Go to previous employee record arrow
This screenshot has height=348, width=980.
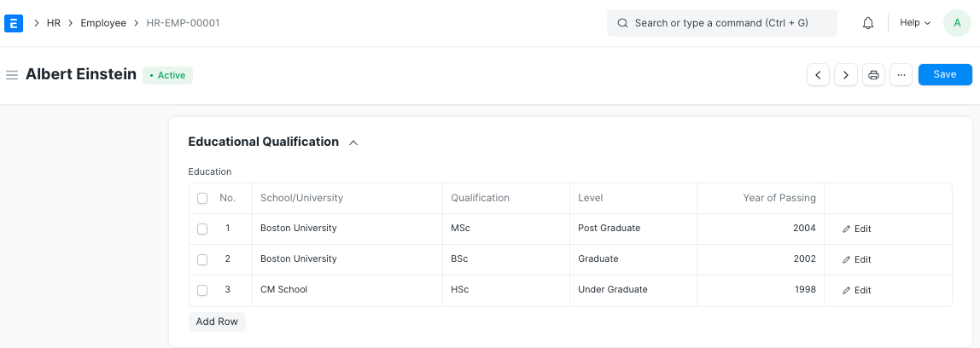pyautogui.click(x=819, y=75)
